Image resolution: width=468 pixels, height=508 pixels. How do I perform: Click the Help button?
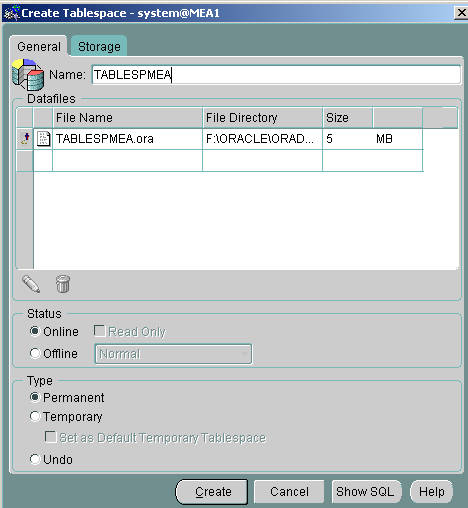coord(432,492)
